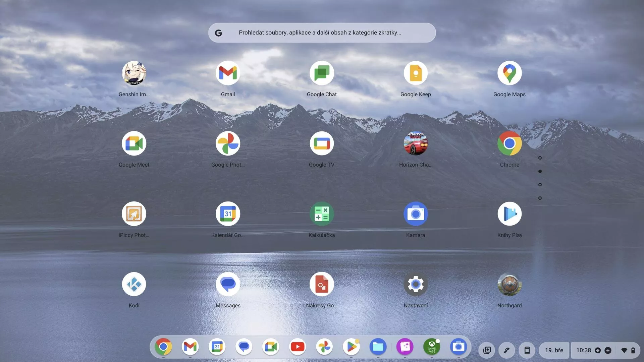Open Chrome from the shelf

[x=163, y=347]
